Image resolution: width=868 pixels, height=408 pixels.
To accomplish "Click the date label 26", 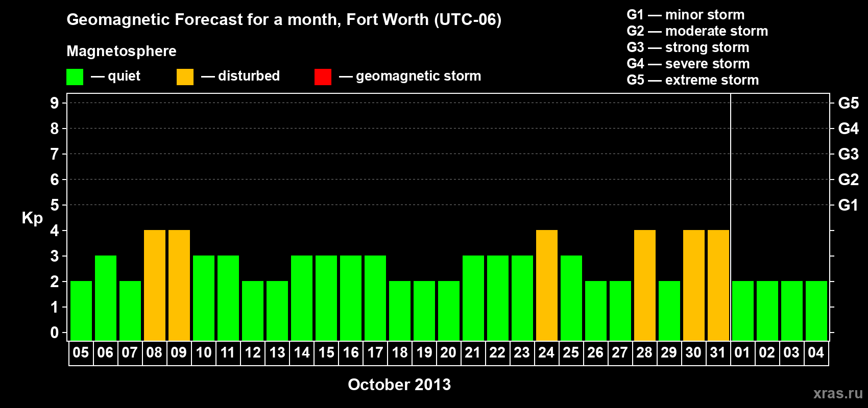I will pos(595,352).
